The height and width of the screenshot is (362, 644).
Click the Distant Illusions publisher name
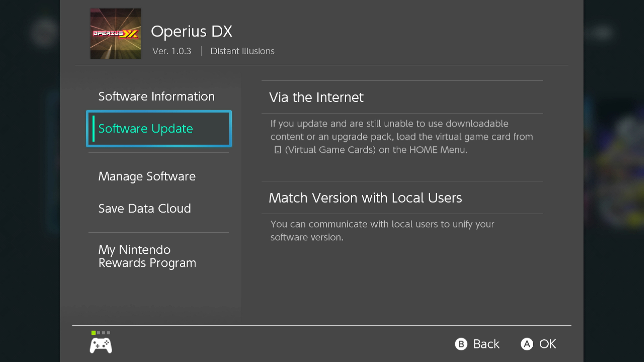(x=242, y=51)
